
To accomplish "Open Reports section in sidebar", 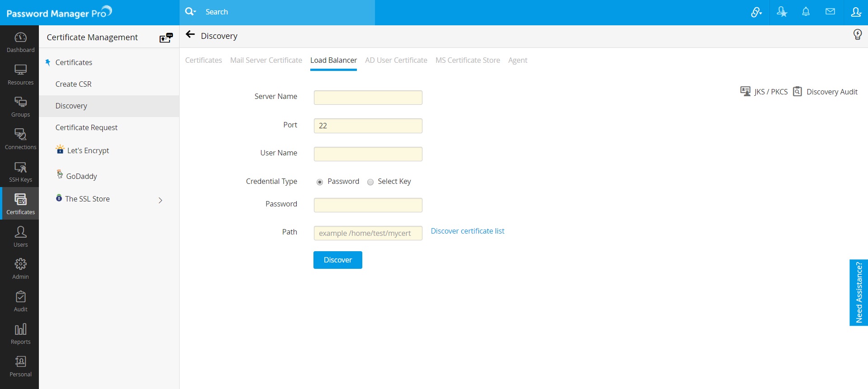I will (x=20, y=334).
